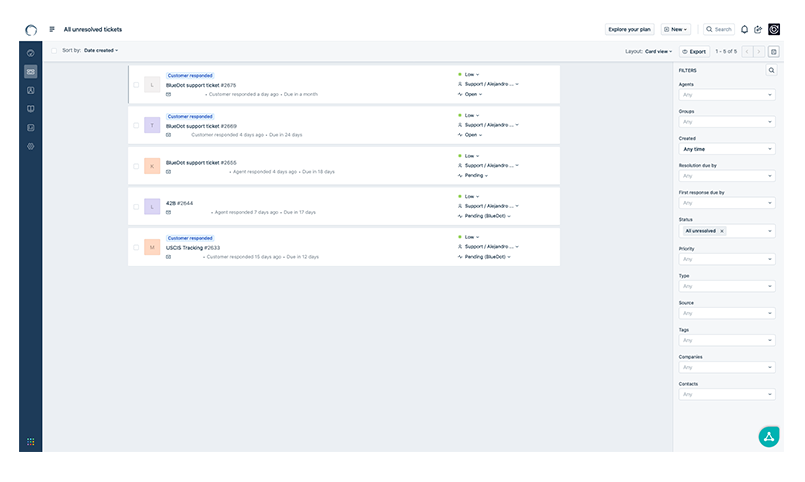
Task: Open the Resolution due by dropdown
Action: (x=726, y=176)
